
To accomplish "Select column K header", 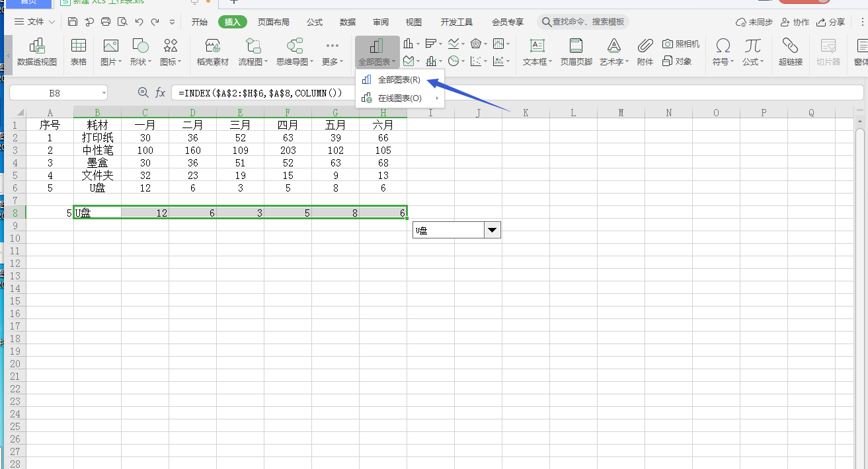I will pyautogui.click(x=526, y=112).
